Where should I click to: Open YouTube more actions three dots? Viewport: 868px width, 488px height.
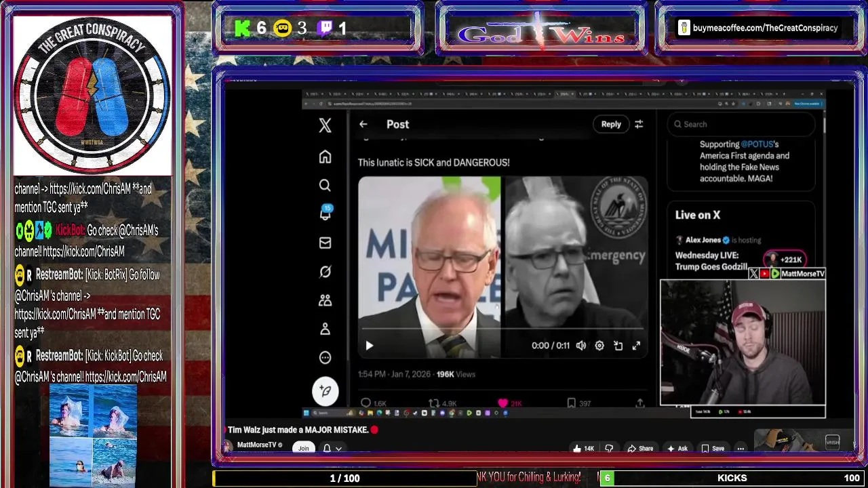[x=741, y=448]
